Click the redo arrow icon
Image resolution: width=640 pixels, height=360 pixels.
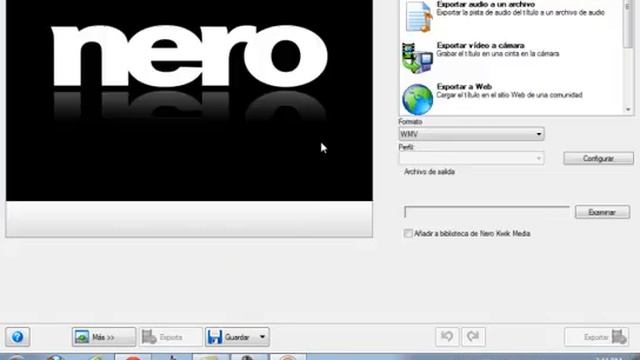[473, 337]
